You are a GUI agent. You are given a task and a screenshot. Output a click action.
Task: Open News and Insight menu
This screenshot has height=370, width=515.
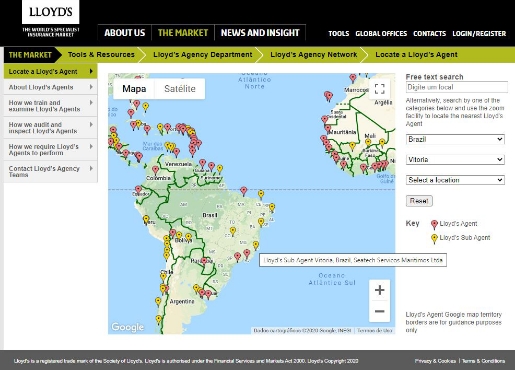pyautogui.click(x=260, y=33)
